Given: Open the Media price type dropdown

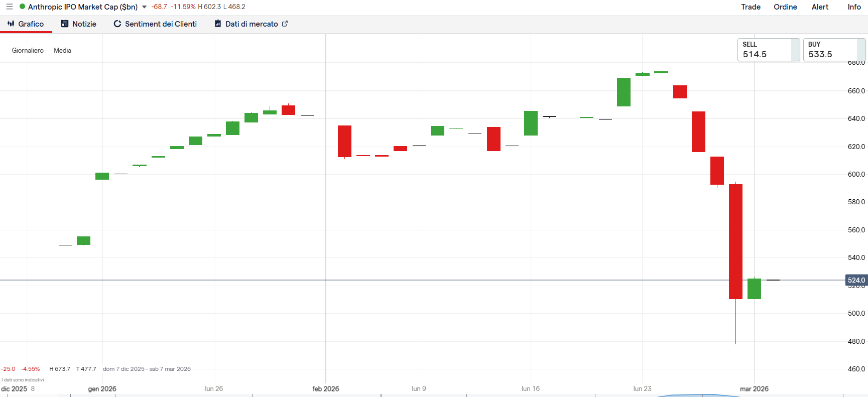Looking at the screenshot, I should (62, 50).
